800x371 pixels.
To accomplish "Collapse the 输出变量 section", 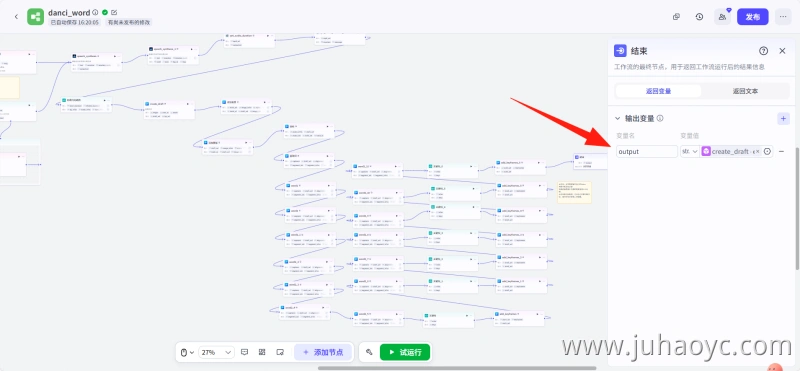I will 617,118.
